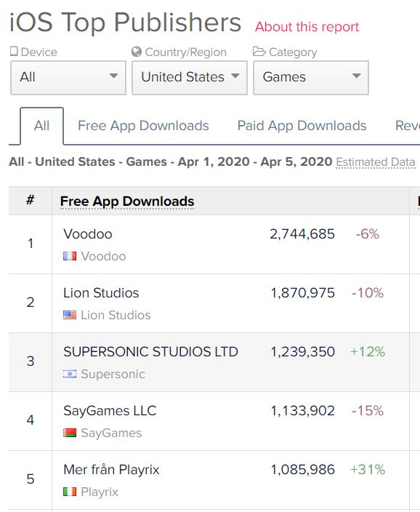420x512 pixels.
Task: Click the -6% change for Voodoo
Action: coord(368,234)
